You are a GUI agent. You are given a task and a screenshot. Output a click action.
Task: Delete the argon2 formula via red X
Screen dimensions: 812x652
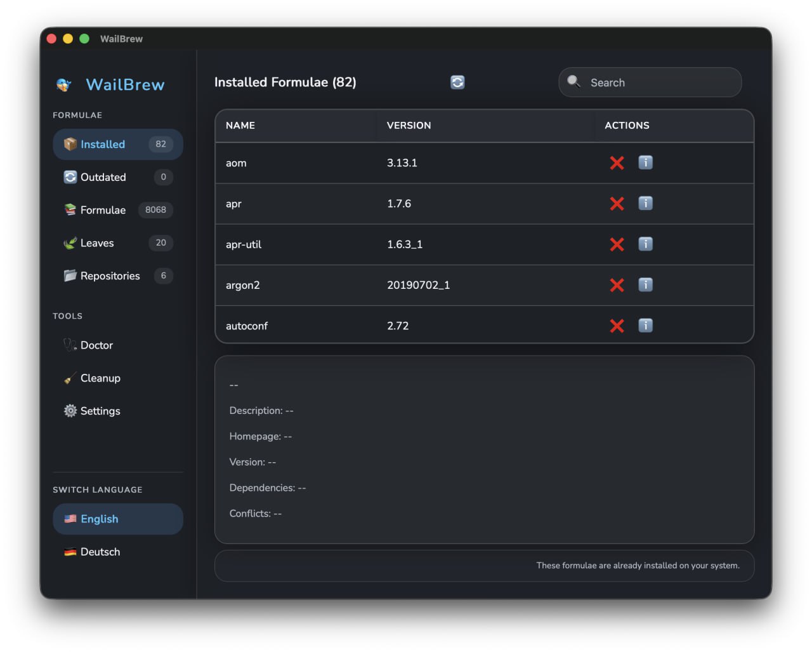(617, 285)
